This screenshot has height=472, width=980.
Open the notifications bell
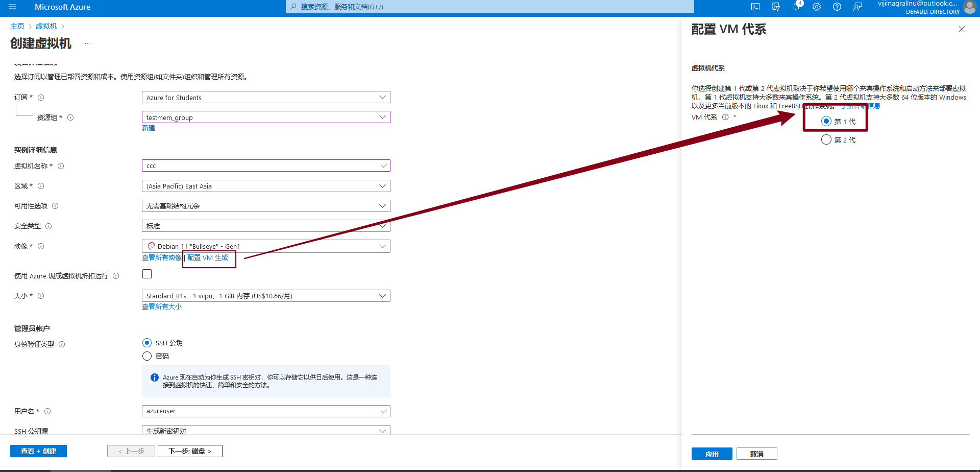point(796,7)
